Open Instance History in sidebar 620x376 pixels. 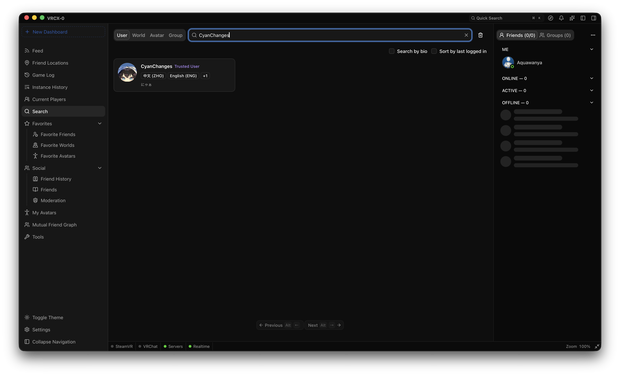(x=63, y=87)
